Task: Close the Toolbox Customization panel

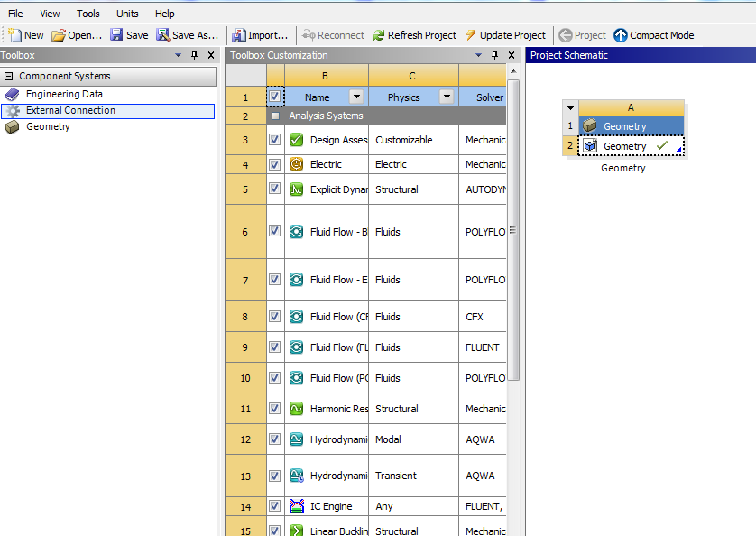Action: pyautogui.click(x=512, y=55)
